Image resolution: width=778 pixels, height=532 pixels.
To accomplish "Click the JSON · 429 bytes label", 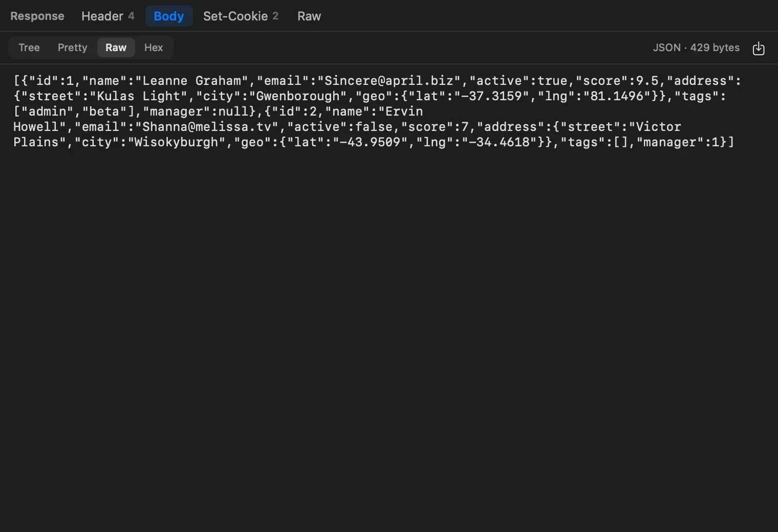I will pos(696,48).
